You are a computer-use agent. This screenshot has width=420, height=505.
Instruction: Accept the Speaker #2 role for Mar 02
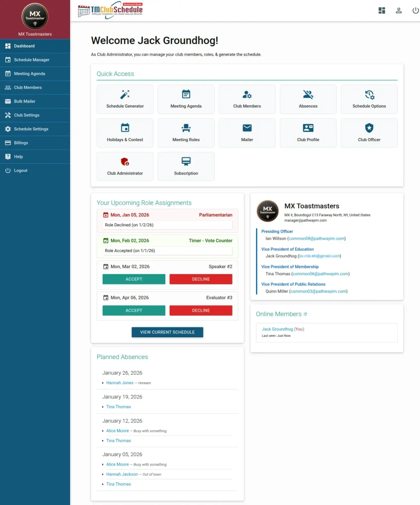click(134, 279)
